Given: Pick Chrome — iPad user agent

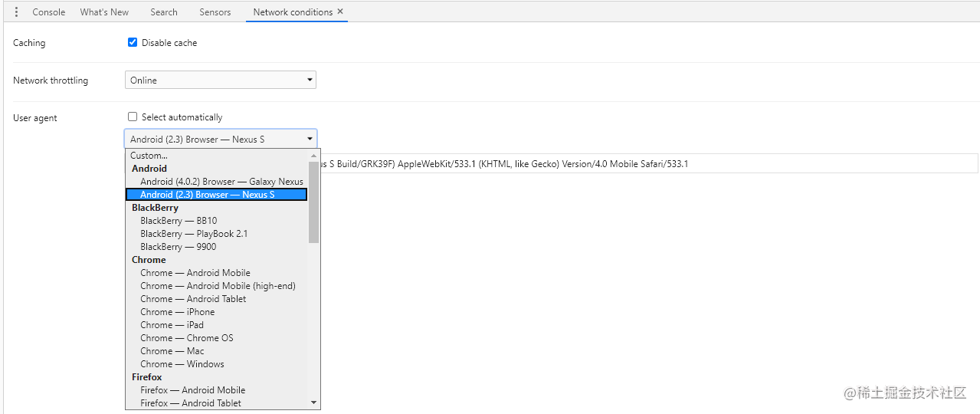Looking at the screenshot, I should coord(217,325).
